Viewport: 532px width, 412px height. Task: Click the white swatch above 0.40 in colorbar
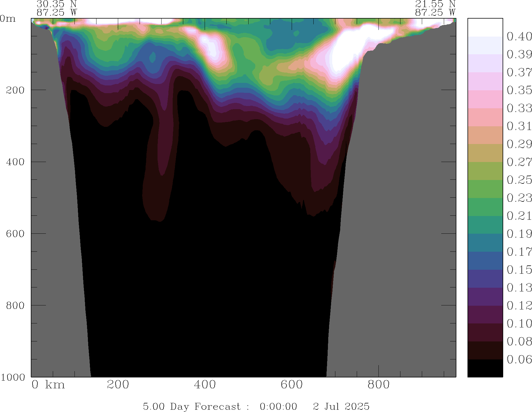point(485,27)
